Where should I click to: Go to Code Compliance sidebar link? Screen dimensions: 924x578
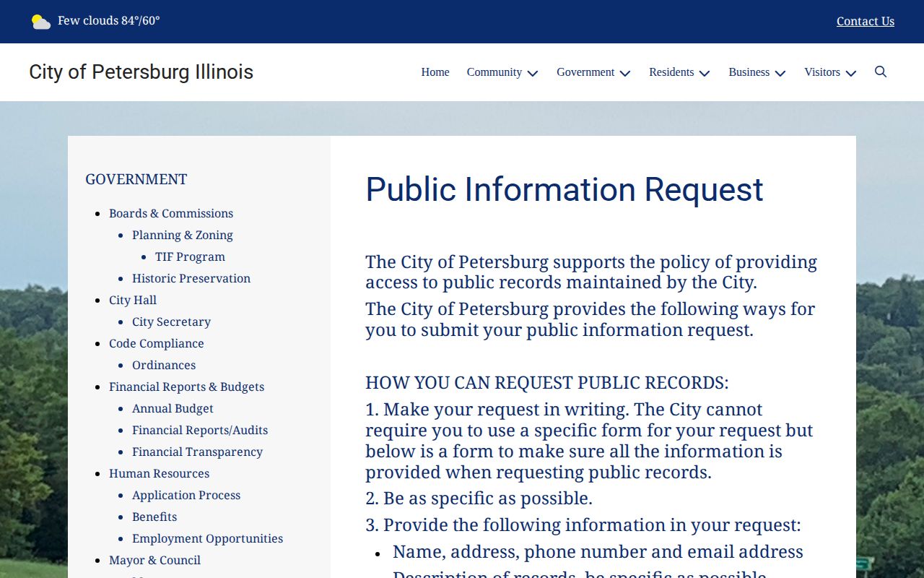[x=157, y=344]
